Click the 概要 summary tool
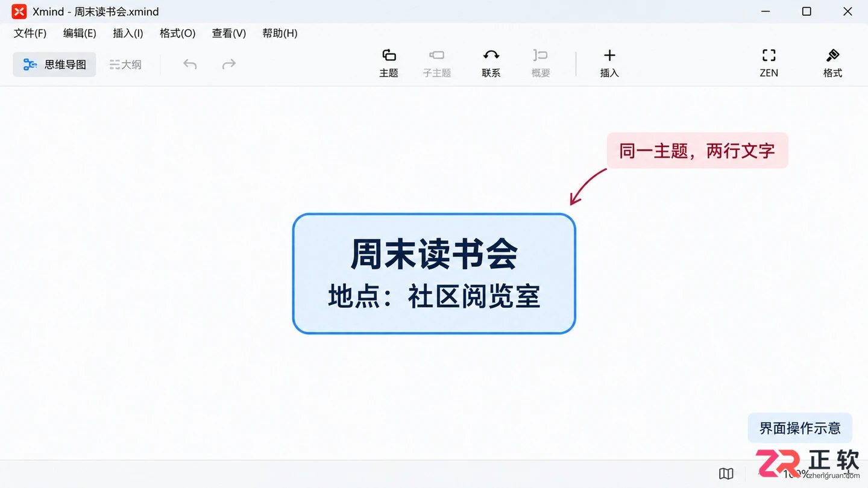Image resolution: width=868 pixels, height=488 pixels. (x=541, y=63)
